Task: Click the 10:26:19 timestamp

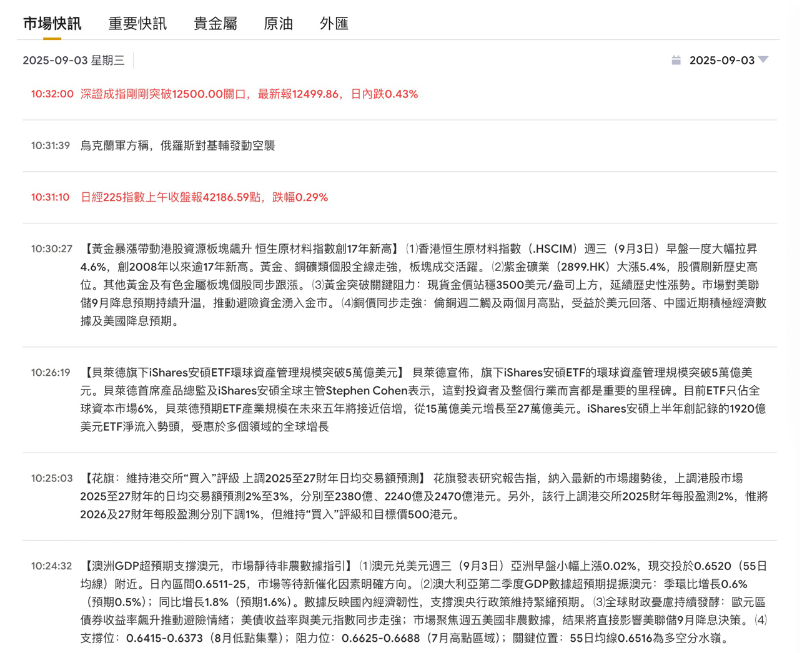Action: pyautogui.click(x=51, y=373)
